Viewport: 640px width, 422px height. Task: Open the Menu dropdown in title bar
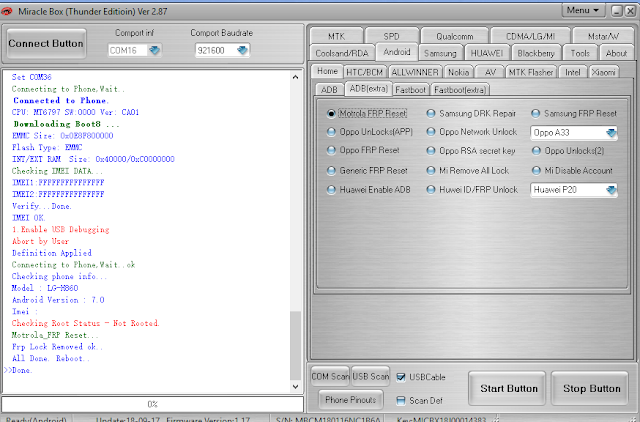coord(583,11)
